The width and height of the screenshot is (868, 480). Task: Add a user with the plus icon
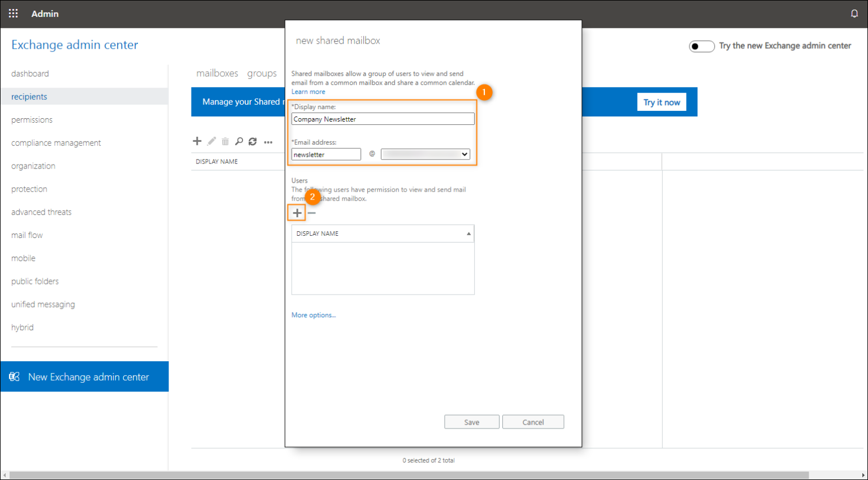[296, 213]
